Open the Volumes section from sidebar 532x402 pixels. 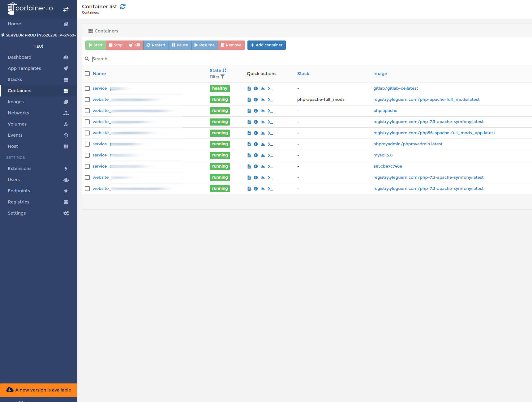coord(17,124)
